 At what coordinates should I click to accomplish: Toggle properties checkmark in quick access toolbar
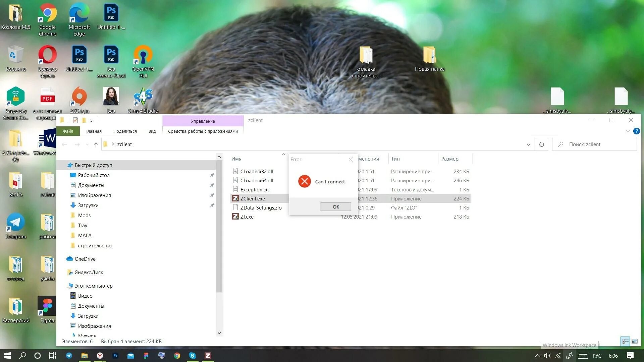coord(75,120)
